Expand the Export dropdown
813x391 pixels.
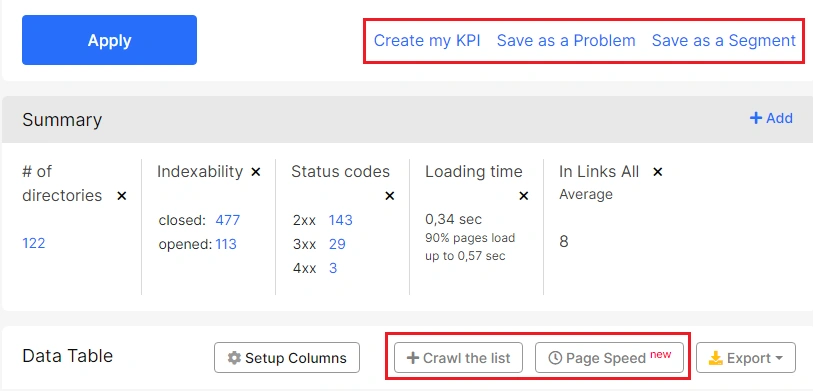point(746,358)
